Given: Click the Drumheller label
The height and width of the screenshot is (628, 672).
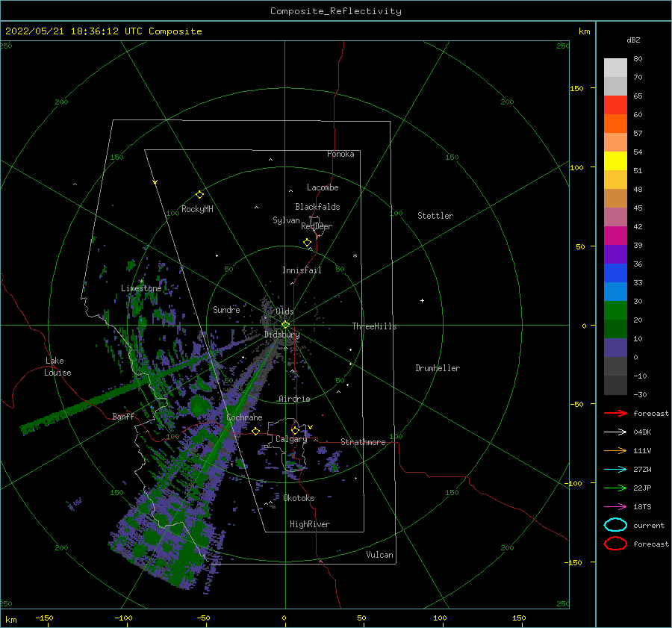Looking at the screenshot, I should tap(438, 368).
